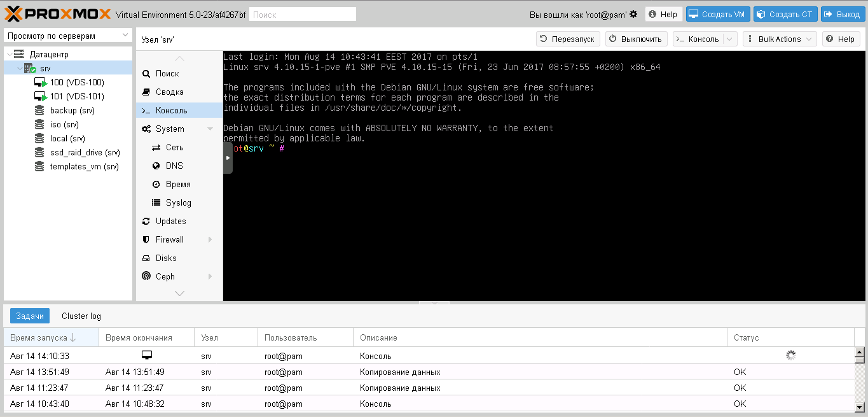Open backup (srv) storage
This screenshot has height=417, width=868.
[72, 110]
